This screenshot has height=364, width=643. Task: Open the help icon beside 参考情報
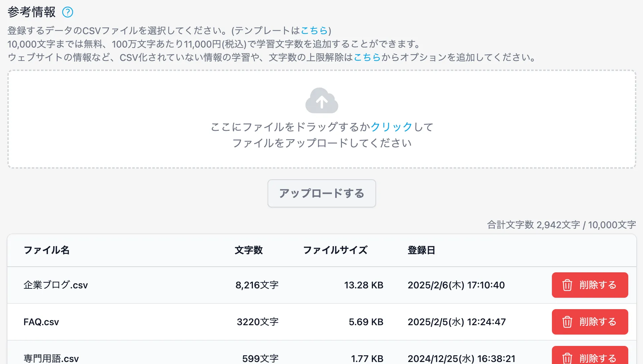(x=68, y=12)
